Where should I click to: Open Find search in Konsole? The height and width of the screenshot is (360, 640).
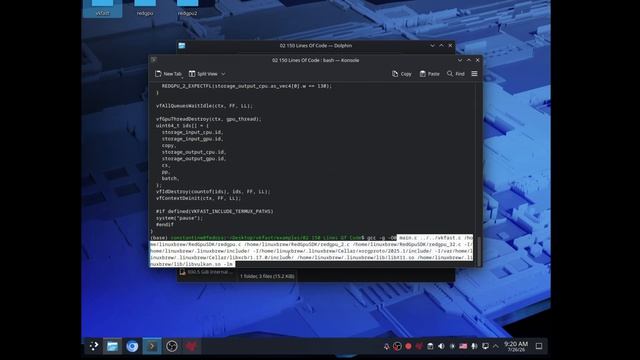click(456, 74)
